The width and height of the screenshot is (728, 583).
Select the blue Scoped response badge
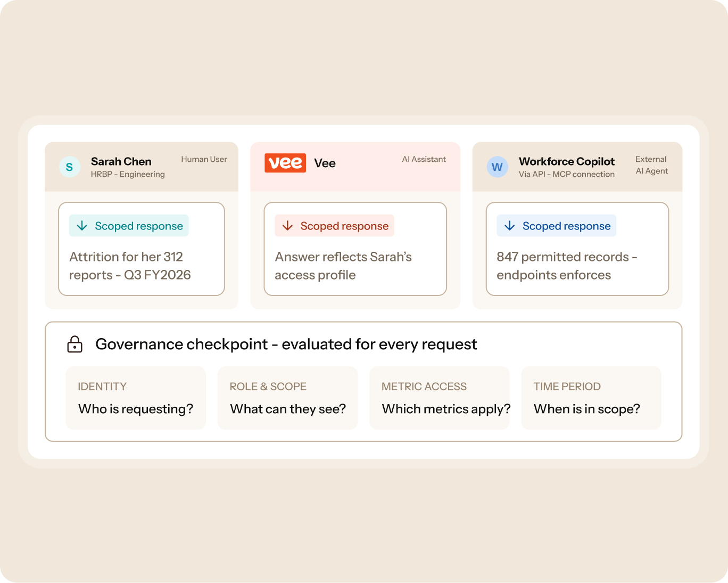[556, 226]
